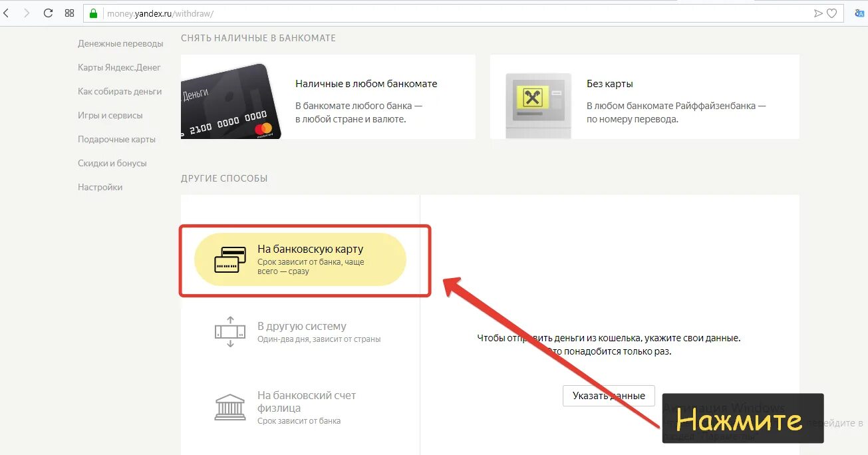
Task: Click the bank building icon
Action: coord(229,406)
